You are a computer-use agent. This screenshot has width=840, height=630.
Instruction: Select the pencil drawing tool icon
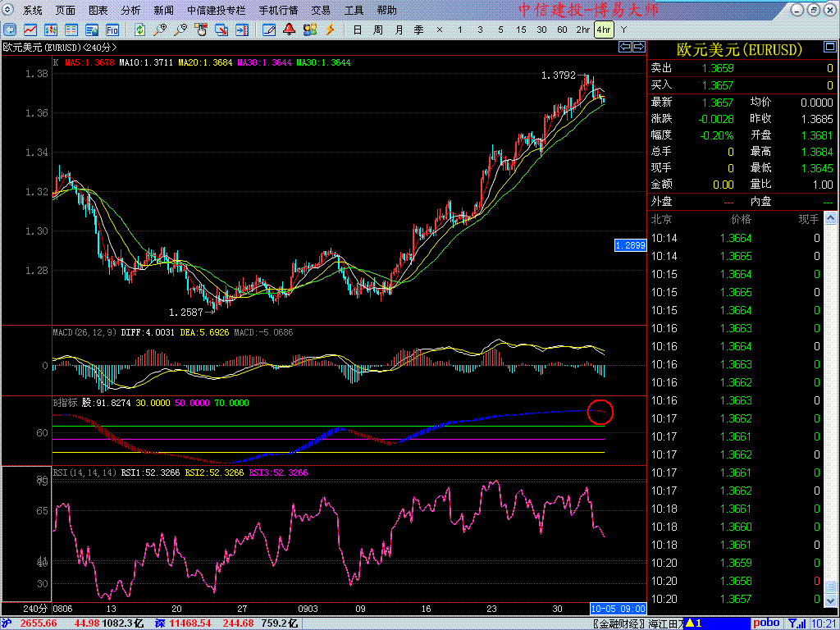pos(268,30)
